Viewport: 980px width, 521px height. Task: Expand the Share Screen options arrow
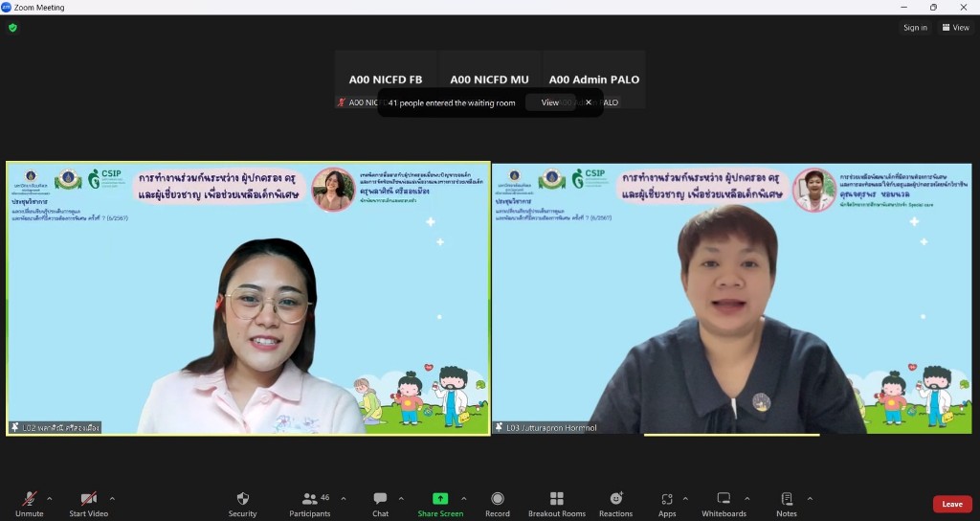pyautogui.click(x=464, y=499)
